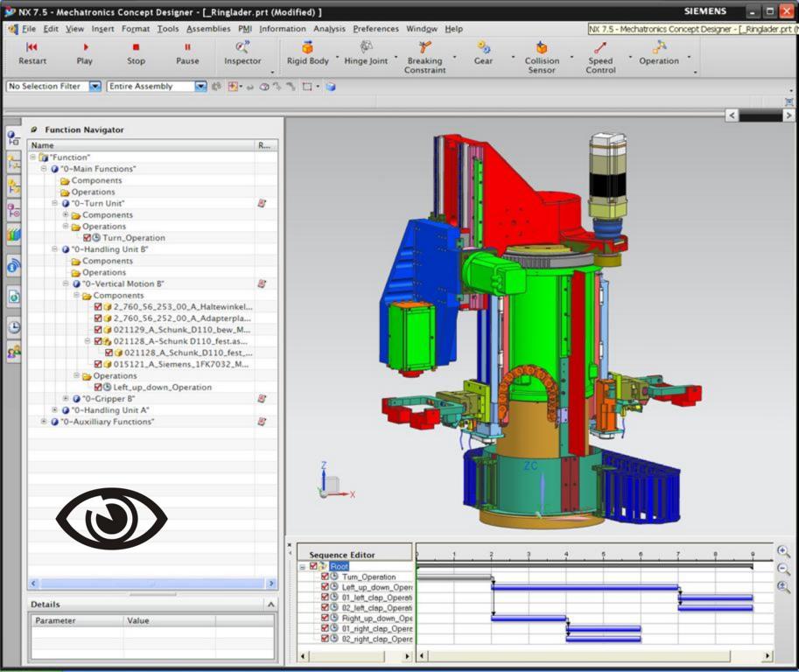Screen dimensions: 799x672
Task: Click the Value column header in Details
Action: (x=170, y=620)
